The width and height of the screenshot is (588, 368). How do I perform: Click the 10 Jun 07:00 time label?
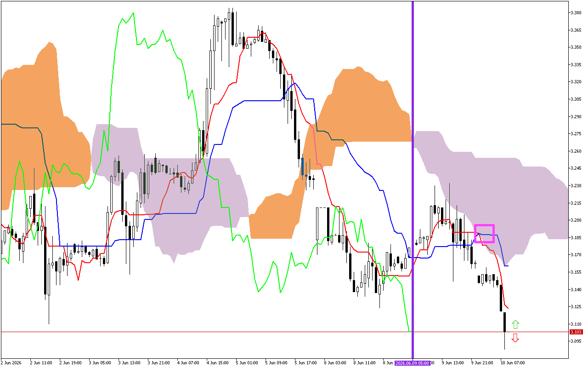pos(513,363)
